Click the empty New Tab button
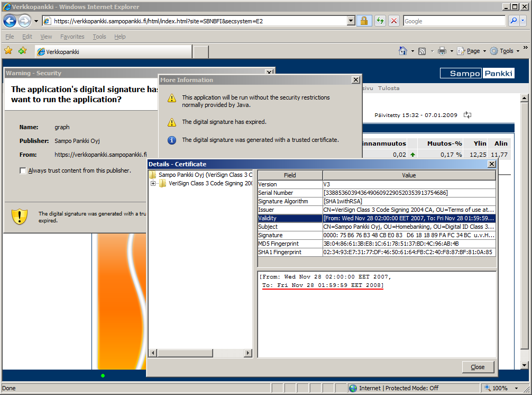532x395 pixels. coord(201,52)
